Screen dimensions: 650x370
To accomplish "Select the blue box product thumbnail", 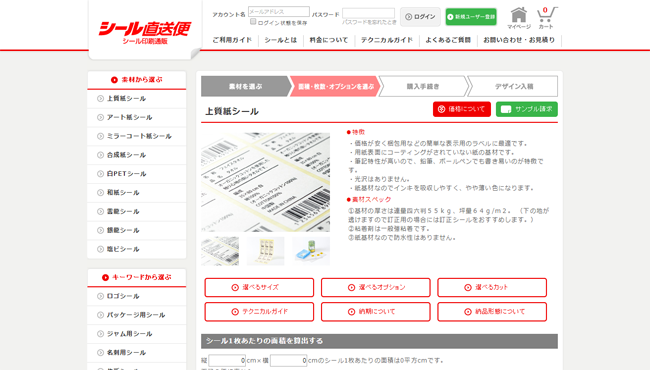I will [311, 251].
